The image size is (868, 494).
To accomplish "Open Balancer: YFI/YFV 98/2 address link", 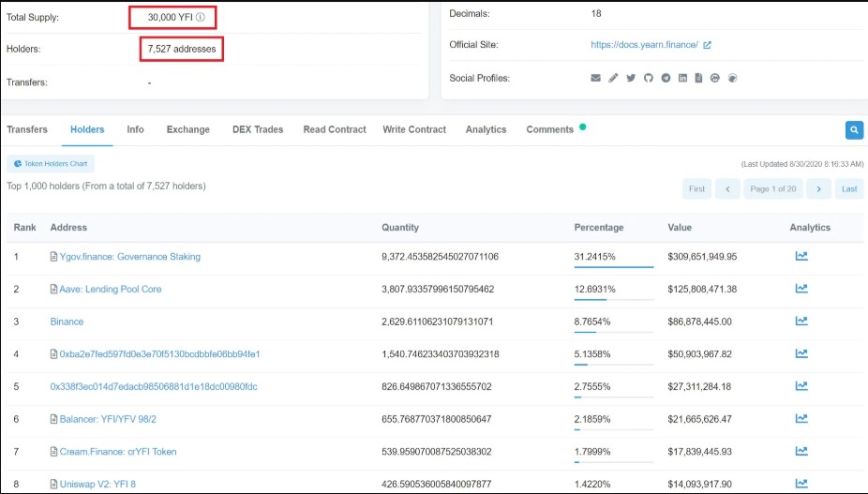I will [x=108, y=419].
